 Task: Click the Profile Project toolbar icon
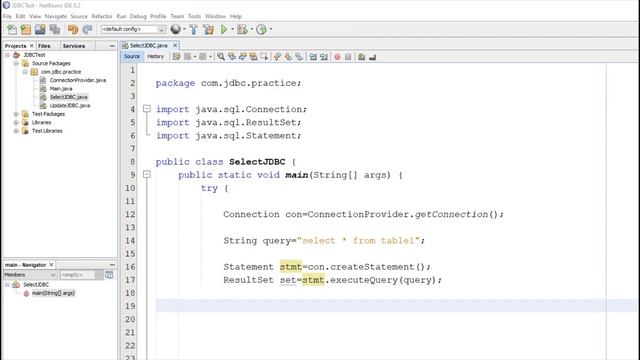pyautogui.click(x=261, y=29)
